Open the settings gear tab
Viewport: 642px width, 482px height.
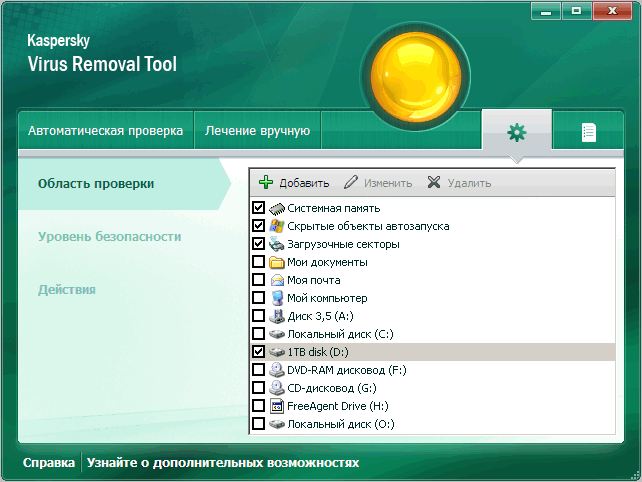click(517, 132)
